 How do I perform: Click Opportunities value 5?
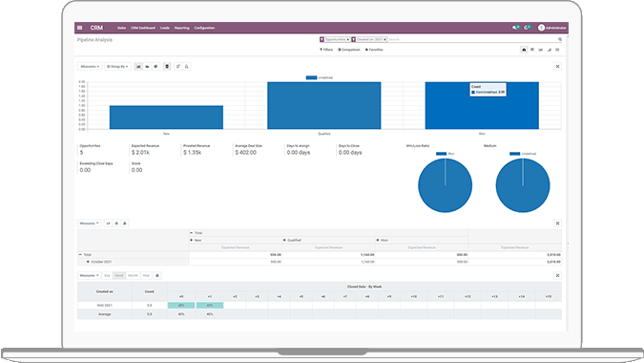[82, 153]
